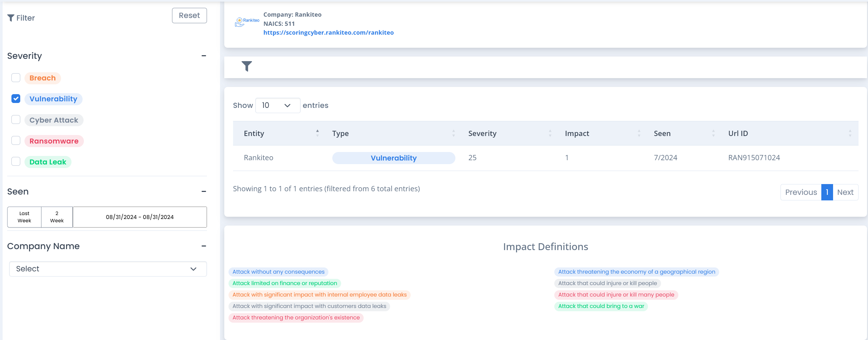Sort table by Seen column arrows
Image resolution: width=868 pixels, height=340 pixels.
pos(713,133)
